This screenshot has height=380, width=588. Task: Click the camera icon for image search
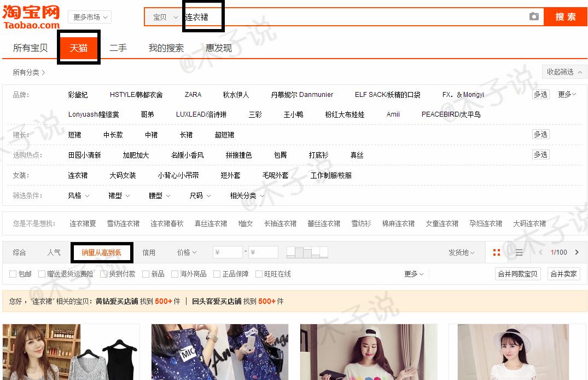pos(534,17)
